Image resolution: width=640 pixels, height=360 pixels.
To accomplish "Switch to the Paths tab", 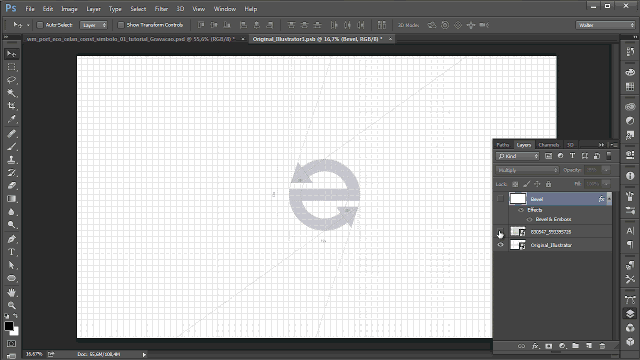I will pyautogui.click(x=503, y=145).
